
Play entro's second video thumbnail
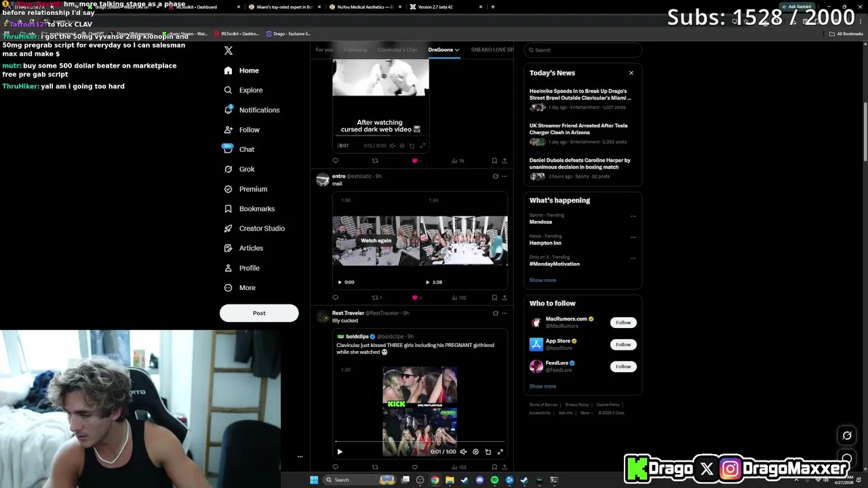428,282
